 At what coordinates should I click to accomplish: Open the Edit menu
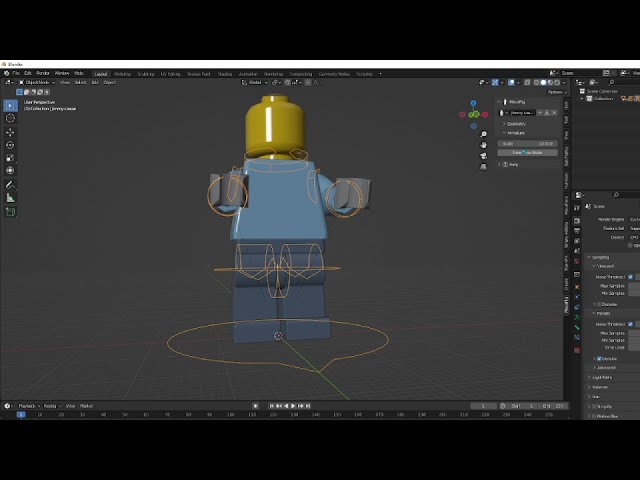(28, 73)
